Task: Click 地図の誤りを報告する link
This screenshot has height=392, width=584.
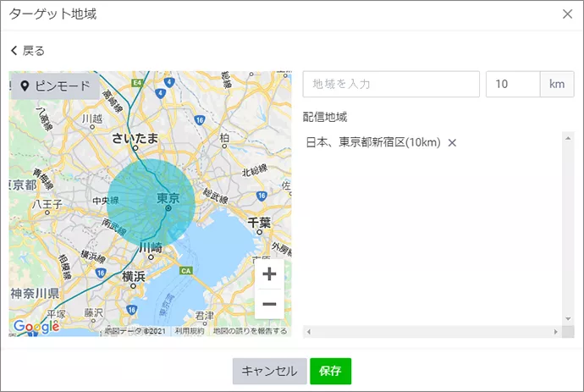Action: (x=250, y=331)
